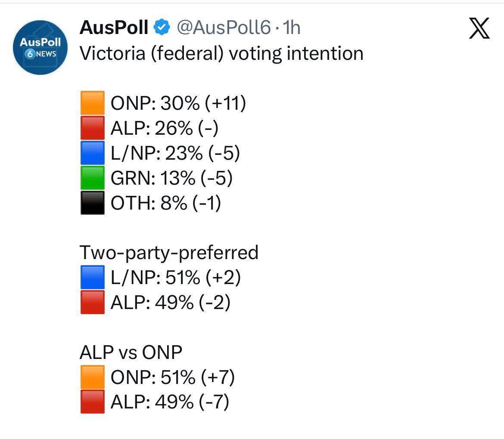Click the green square beside GRN 13%

[x=92, y=178]
